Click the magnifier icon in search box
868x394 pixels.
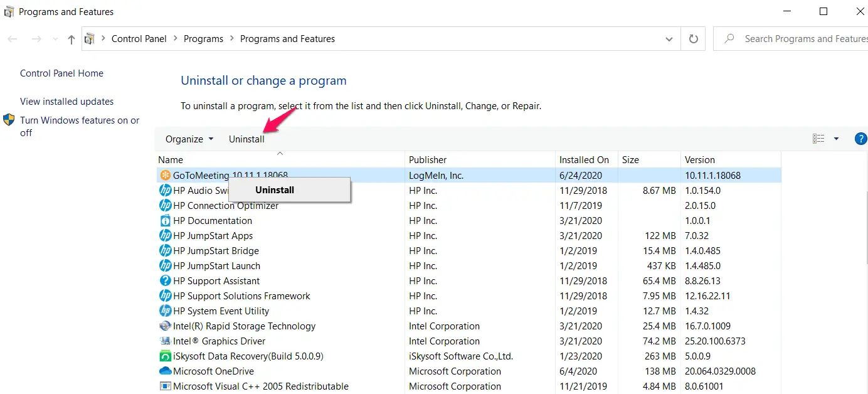(729, 39)
